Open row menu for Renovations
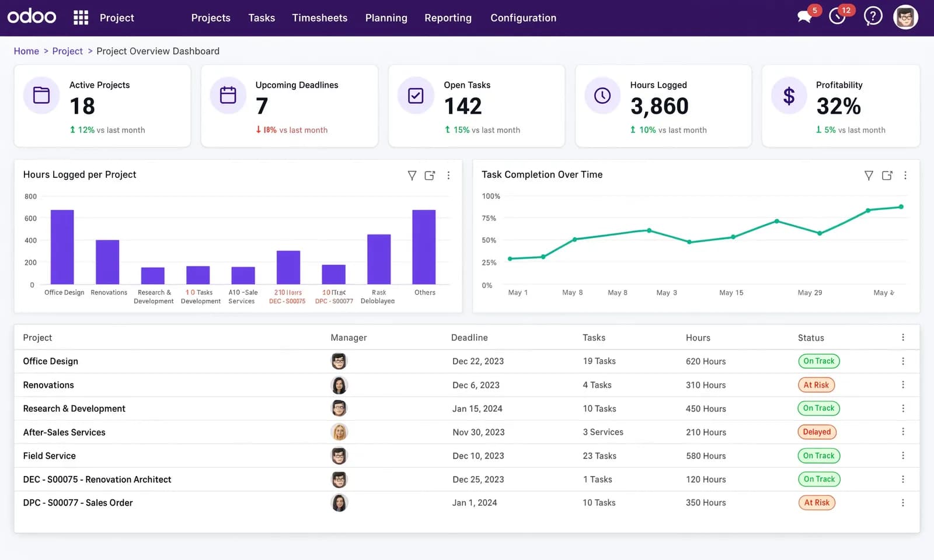This screenshot has height=560, width=934. (903, 384)
